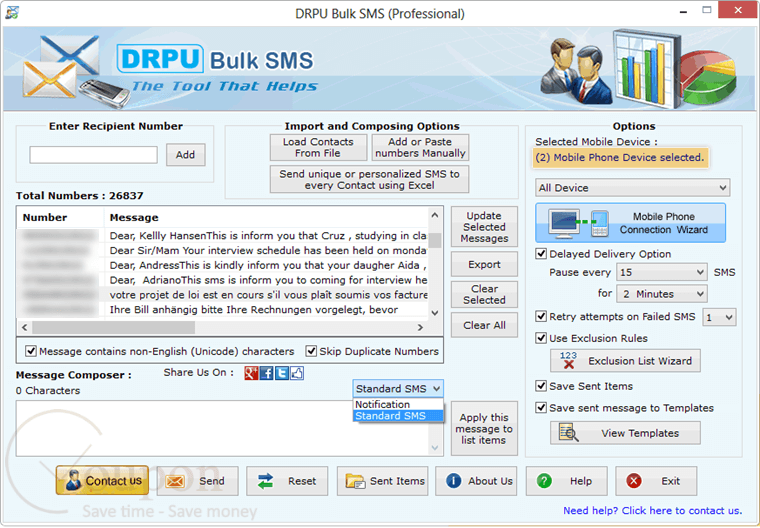This screenshot has width=760, height=528.
Task: Select the row 'Dear Sir/Mam Your interview schedule'
Action: point(223,250)
